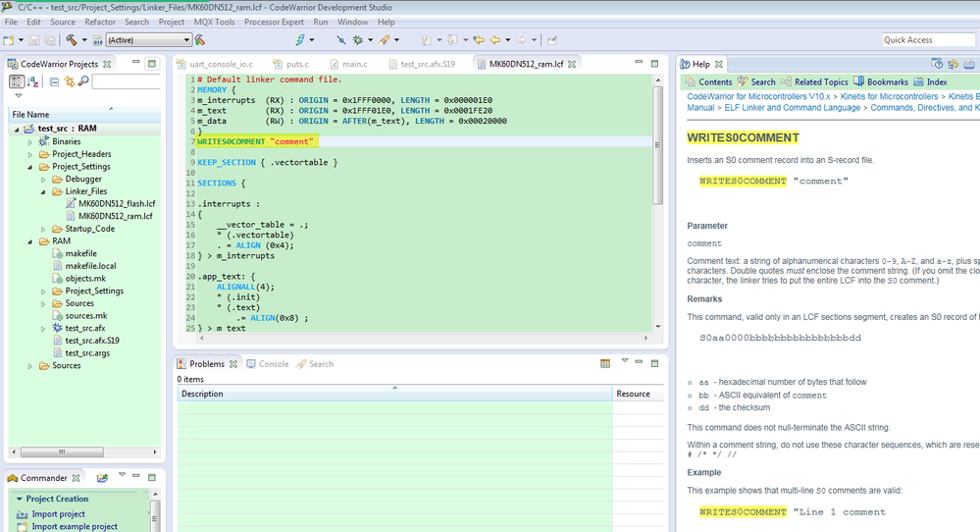Viewport: 980px width, 532px height.
Task: Toggle the tree view mode button in Projects
Action: pyautogui.click(x=19, y=81)
